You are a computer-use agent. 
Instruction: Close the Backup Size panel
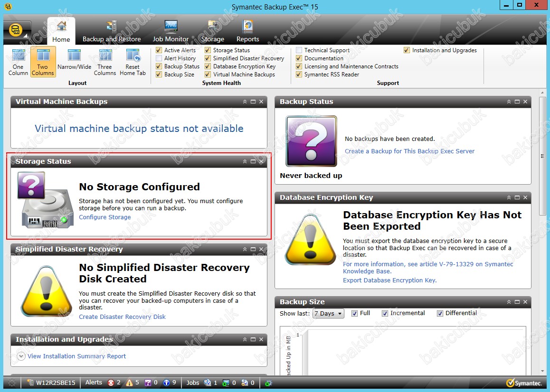point(525,302)
